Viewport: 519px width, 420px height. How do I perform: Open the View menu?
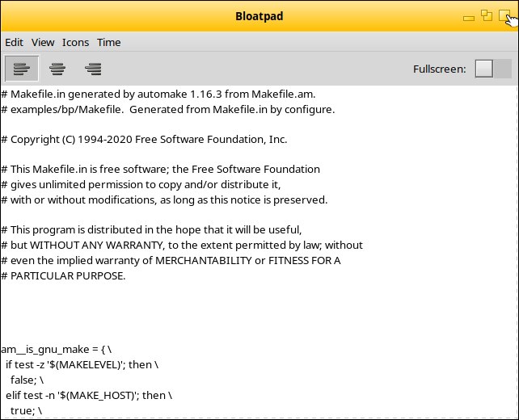pyautogui.click(x=43, y=42)
